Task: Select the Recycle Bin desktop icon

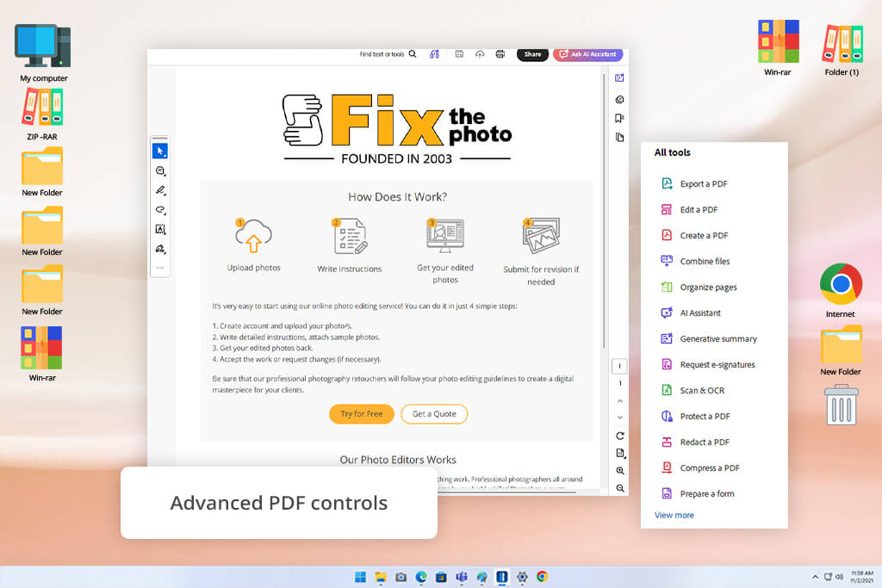Action: (842, 404)
